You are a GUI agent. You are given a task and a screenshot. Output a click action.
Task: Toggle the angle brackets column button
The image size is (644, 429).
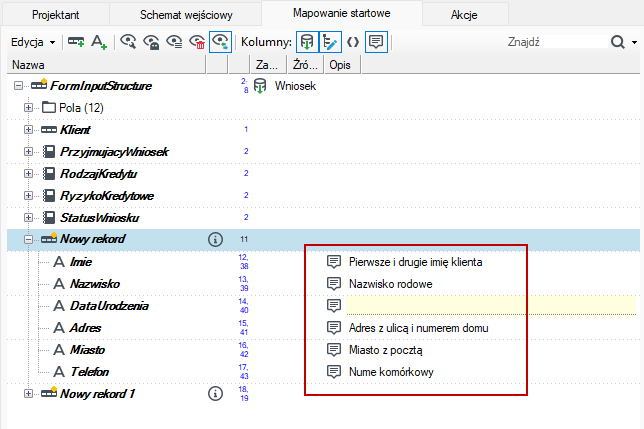pyautogui.click(x=353, y=42)
